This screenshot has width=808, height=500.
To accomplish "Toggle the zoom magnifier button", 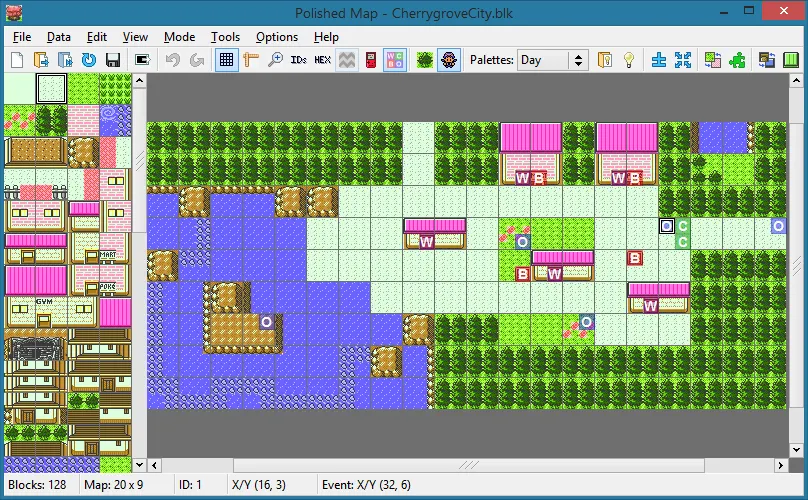I will (x=275, y=60).
